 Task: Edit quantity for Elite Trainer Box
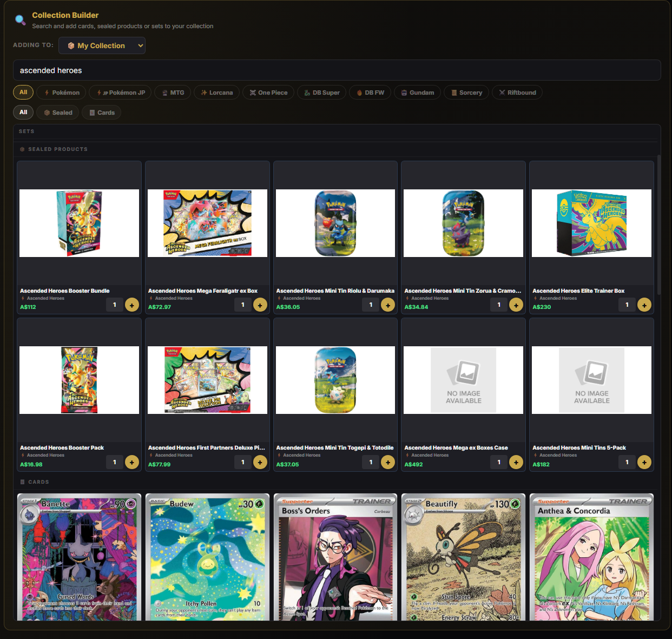(627, 305)
